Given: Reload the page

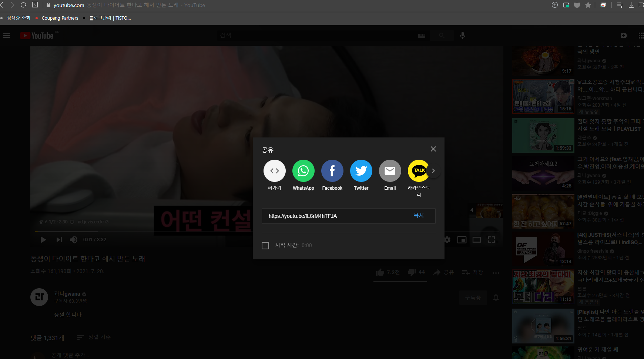Looking at the screenshot, I should pos(24,5).
